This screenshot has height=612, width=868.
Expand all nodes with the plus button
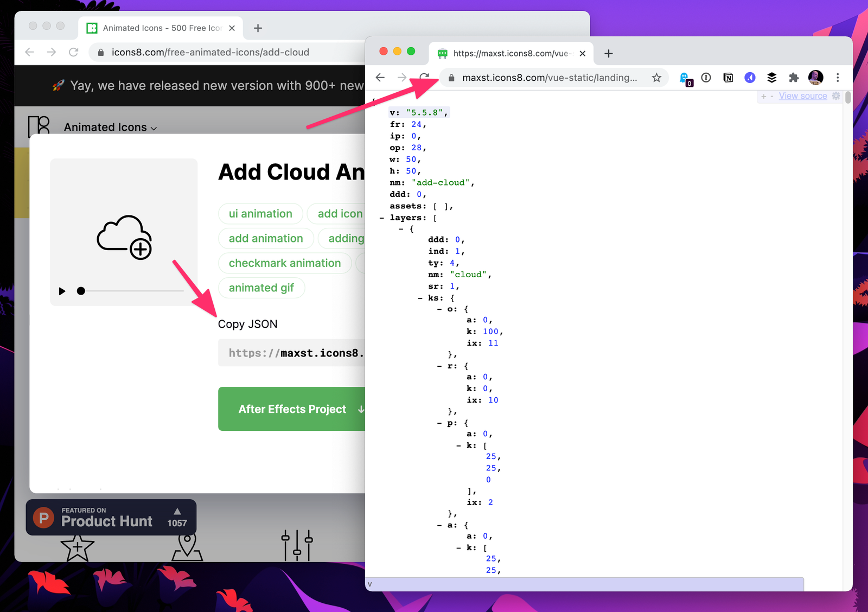pyautogui.click(x=764, y=96)
